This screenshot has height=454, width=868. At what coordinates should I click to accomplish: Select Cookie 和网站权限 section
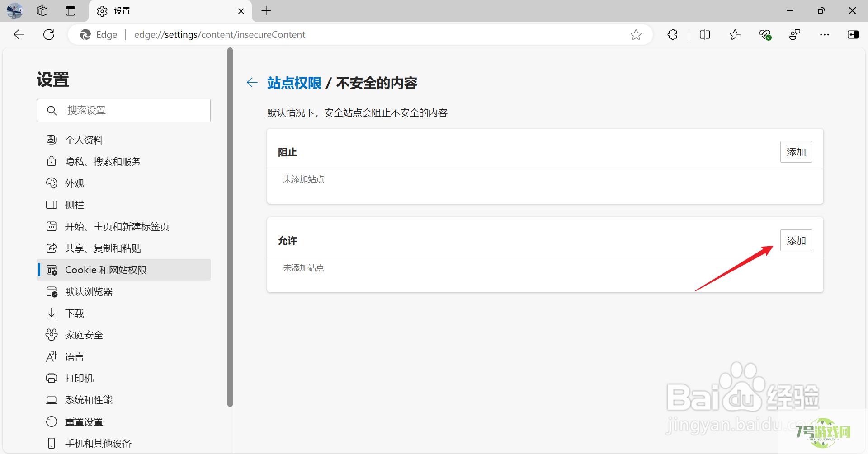(123, 270)
